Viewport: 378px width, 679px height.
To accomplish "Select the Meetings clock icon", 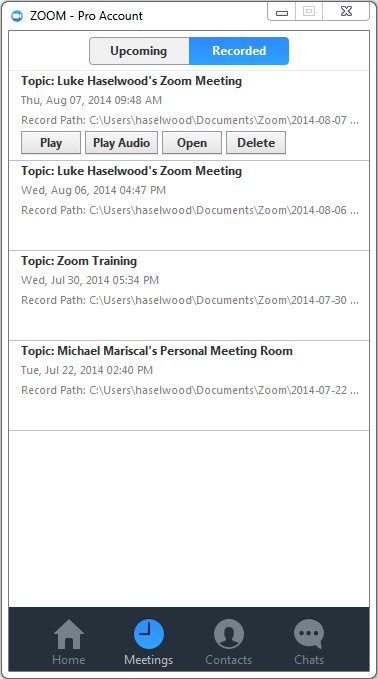I will [149, 634].
